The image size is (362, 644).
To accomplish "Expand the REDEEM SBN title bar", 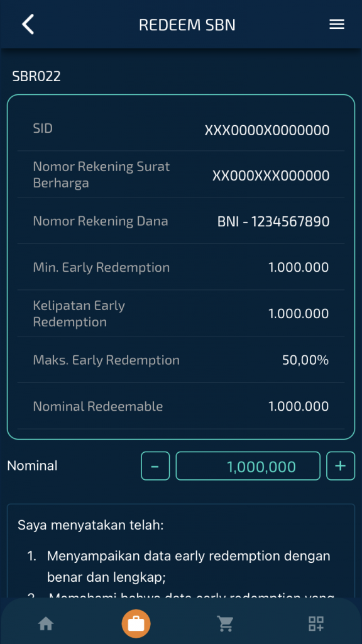I will tap(187, 25).
